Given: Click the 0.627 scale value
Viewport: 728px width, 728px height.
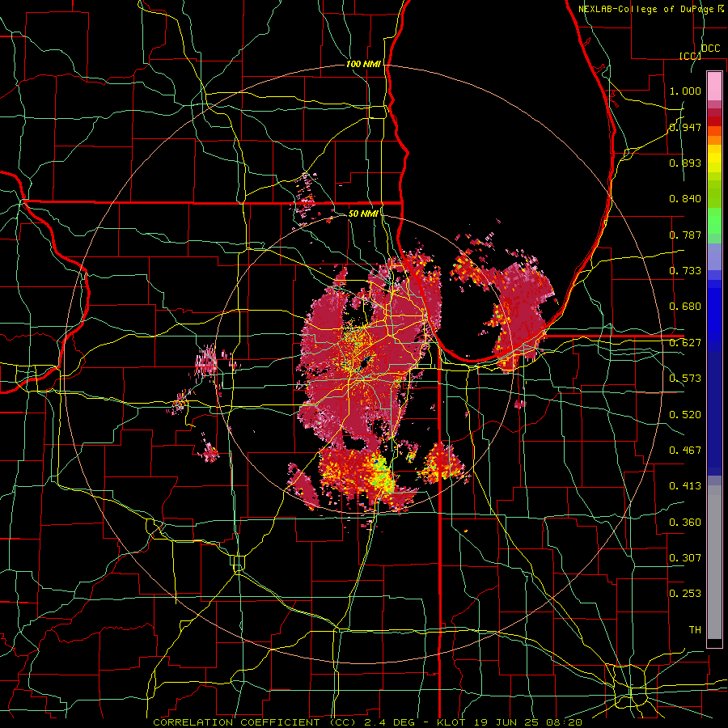Looking at the screenshot, I should point(685,343).
